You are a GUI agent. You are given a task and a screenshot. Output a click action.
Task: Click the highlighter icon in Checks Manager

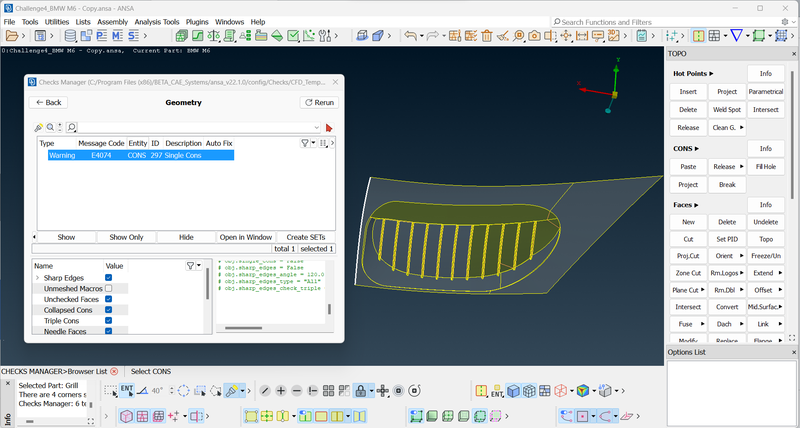(x=38, y=128)
